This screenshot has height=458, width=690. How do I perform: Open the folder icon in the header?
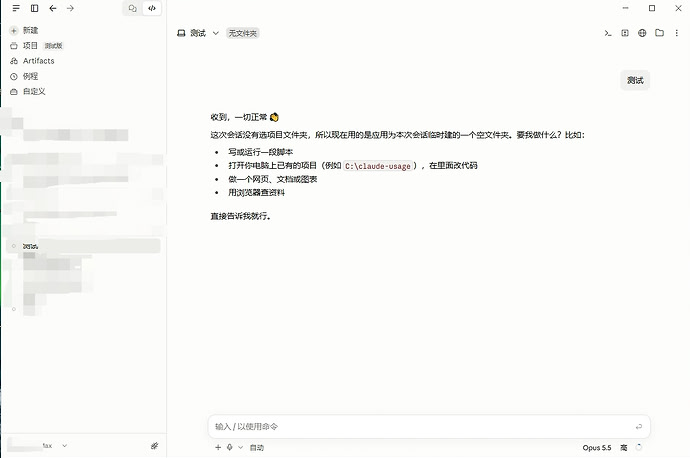click(659, 33)
